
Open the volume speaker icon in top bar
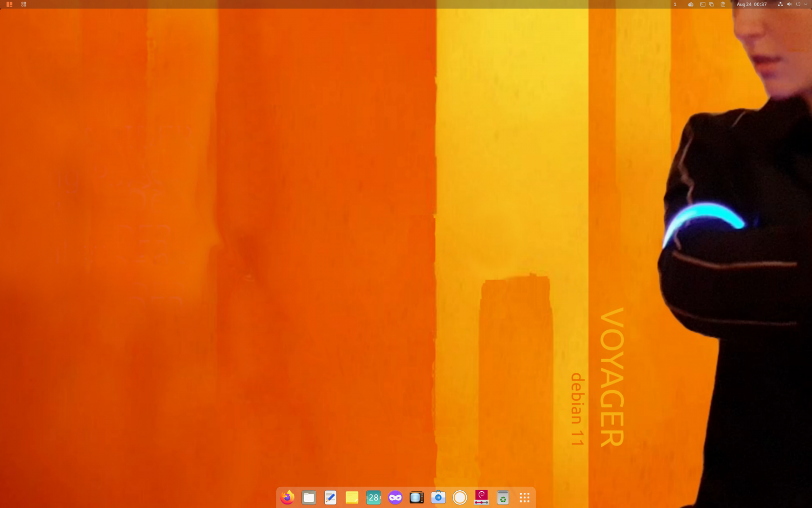pyautogui.click(x=789, y=4)
